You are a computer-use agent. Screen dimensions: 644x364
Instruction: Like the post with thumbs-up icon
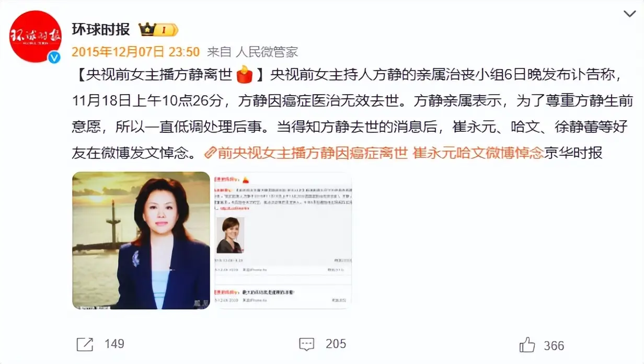point(527,345)
